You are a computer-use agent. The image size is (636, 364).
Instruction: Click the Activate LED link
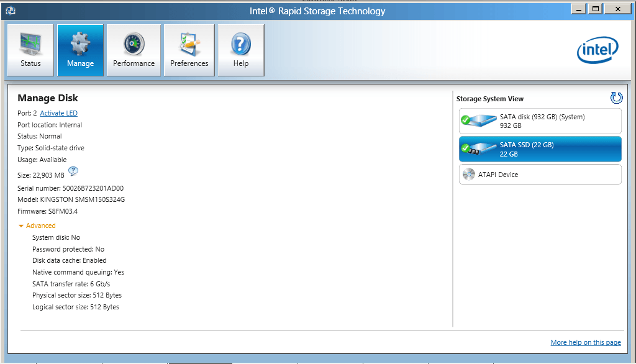tap(59, 113)
